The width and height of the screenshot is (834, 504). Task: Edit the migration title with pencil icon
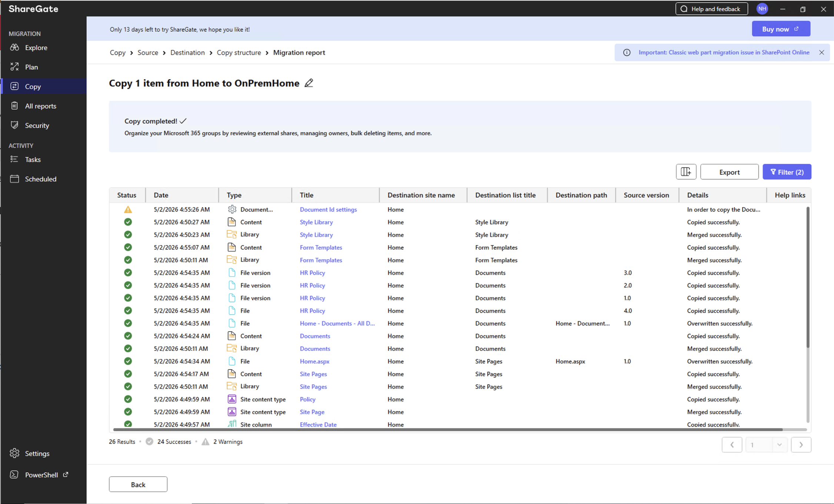tap(309, 83)
